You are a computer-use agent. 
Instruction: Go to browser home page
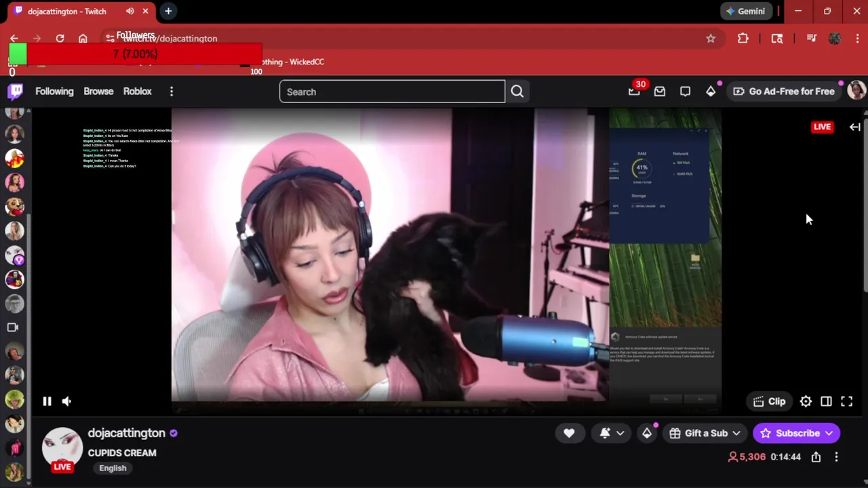click(83, 39)
